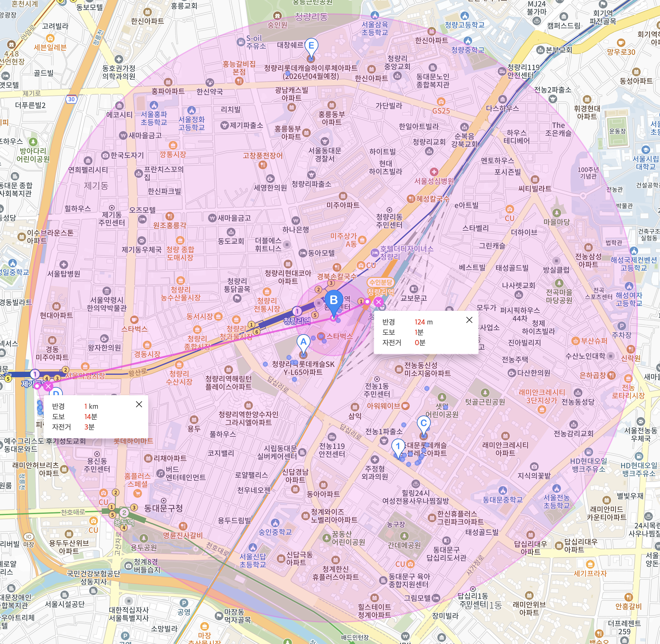Screen dimensions: 660x644
Task: Click the 깡통시장 market icon
Action: [x=173, y=145]
